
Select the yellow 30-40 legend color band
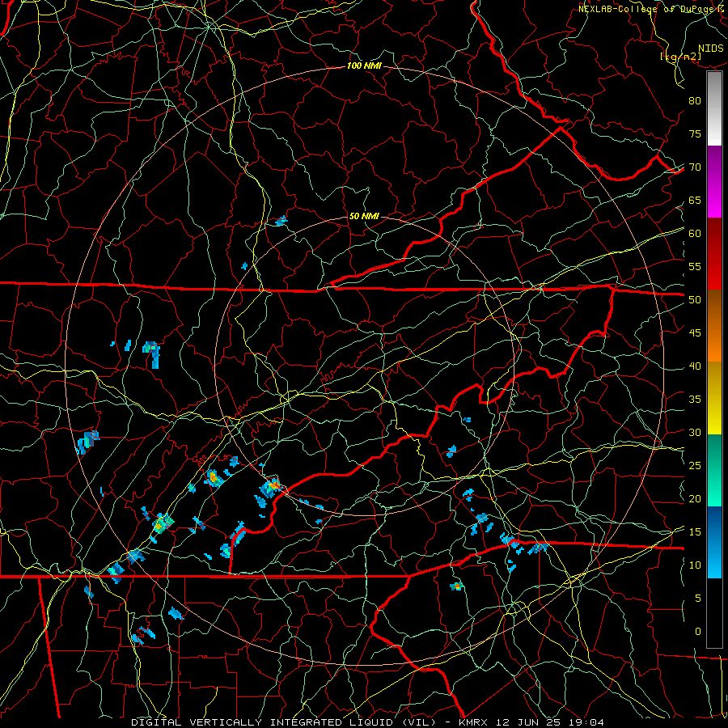pos(714,398)
